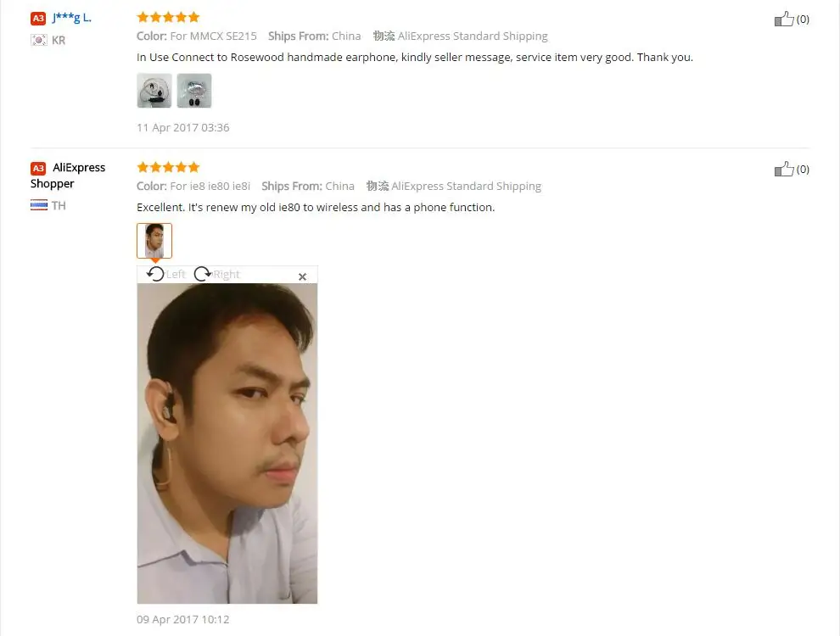Screen dimensions: 840x636
Task: Click the Left rotate label
Action: point(176,275)
